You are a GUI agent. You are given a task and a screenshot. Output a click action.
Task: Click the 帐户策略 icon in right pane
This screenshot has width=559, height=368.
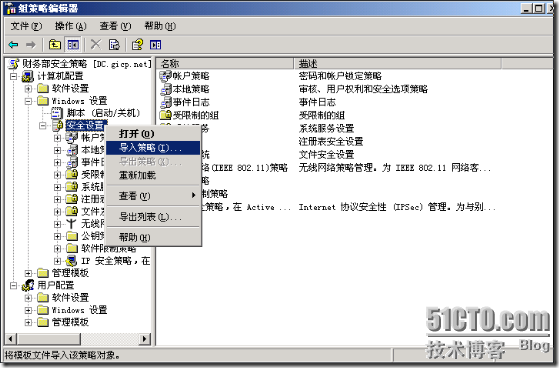pyautogui.click(x=165, y=76)
